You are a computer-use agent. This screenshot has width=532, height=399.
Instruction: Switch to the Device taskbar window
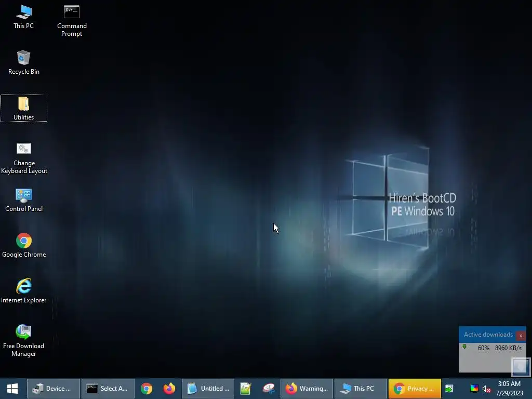coord(54,389)
